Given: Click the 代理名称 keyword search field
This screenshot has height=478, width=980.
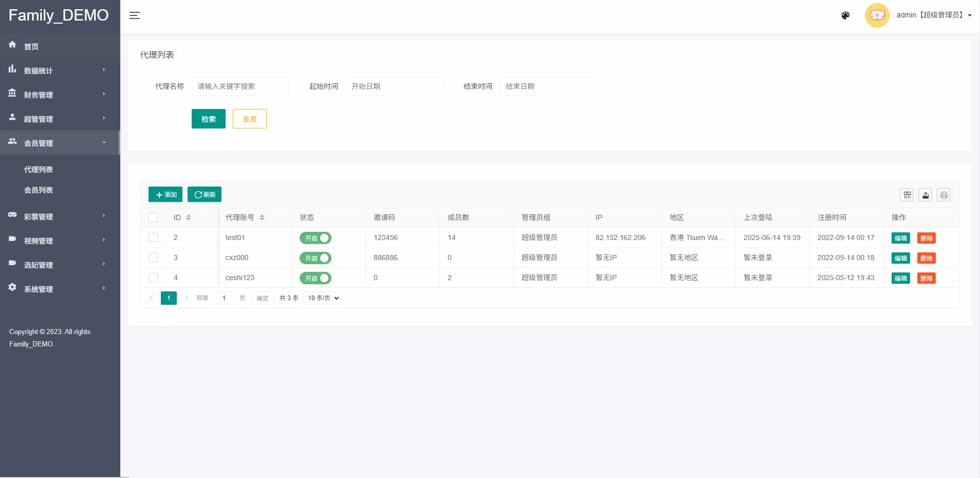Looking at the screenshot, I should (240, 86).
